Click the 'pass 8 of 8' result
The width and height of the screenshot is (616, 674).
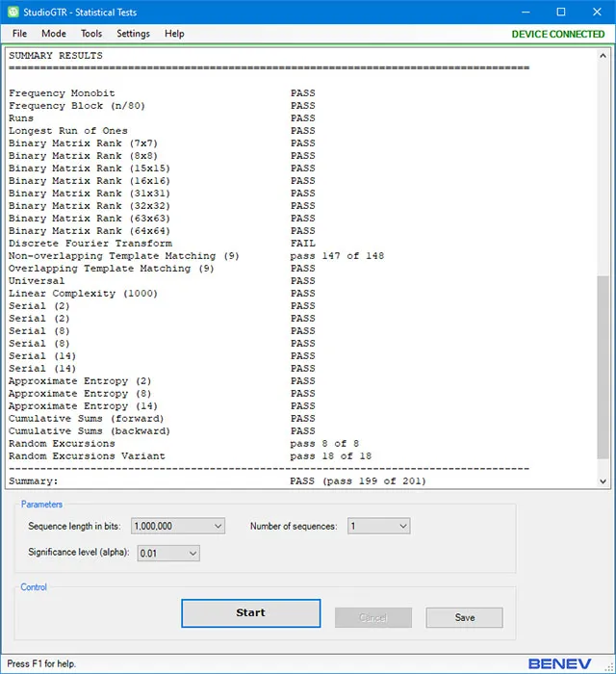[x=324, y=443]
